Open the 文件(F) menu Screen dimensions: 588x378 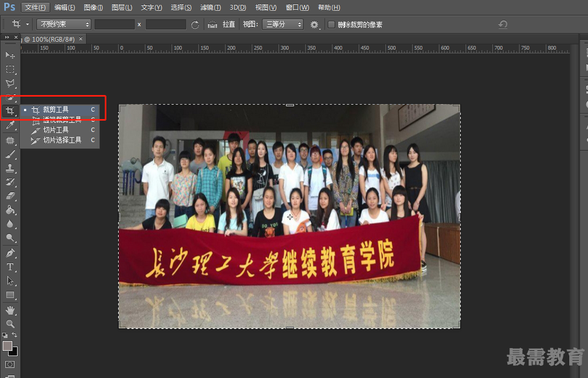tap(35, 7)
